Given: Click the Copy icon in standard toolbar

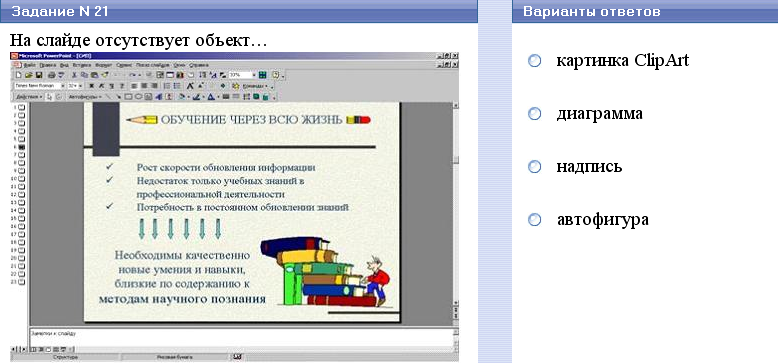Looking at the screenshot, I should point(84,75).
